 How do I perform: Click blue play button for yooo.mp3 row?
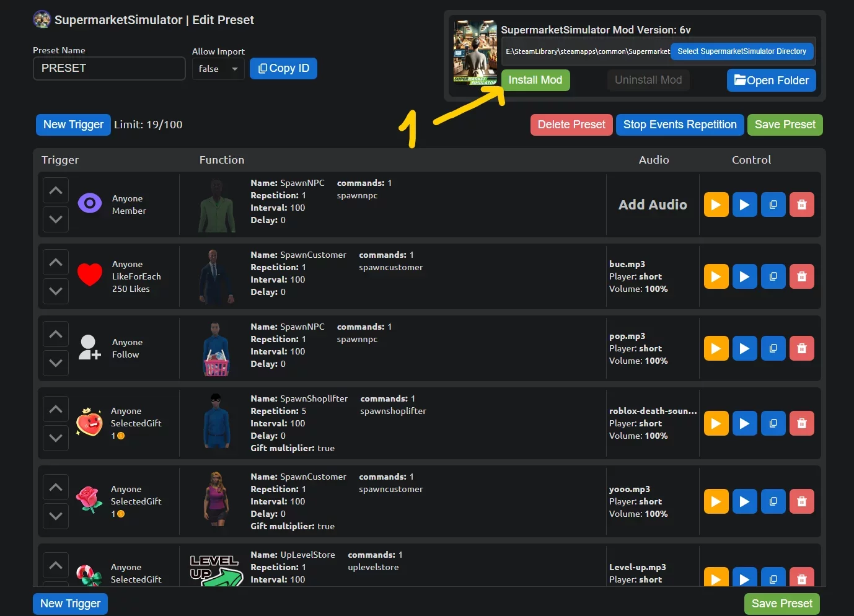point(744,501)
